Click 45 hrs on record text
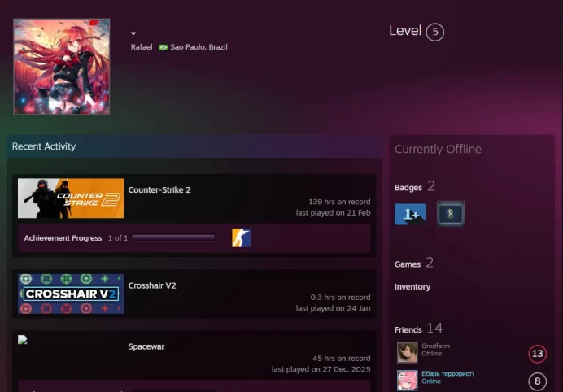Screen dimensions: 563x392 click(x=342, y=359)
